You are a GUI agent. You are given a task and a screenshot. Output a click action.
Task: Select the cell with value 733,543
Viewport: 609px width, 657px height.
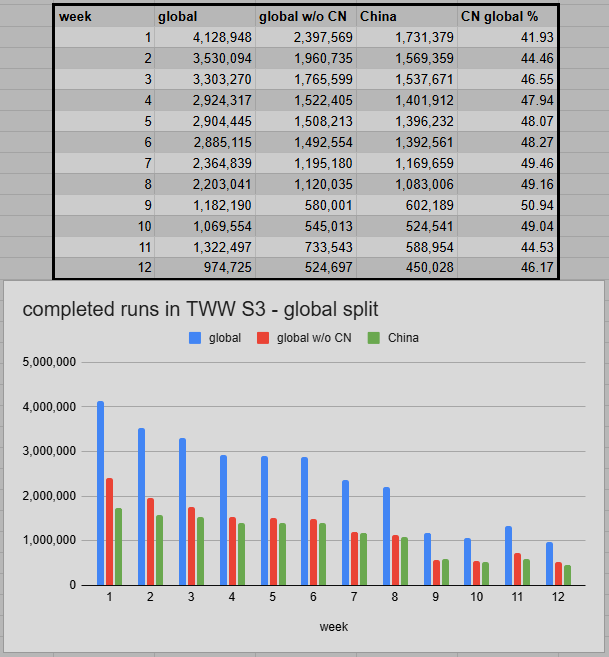305,248
